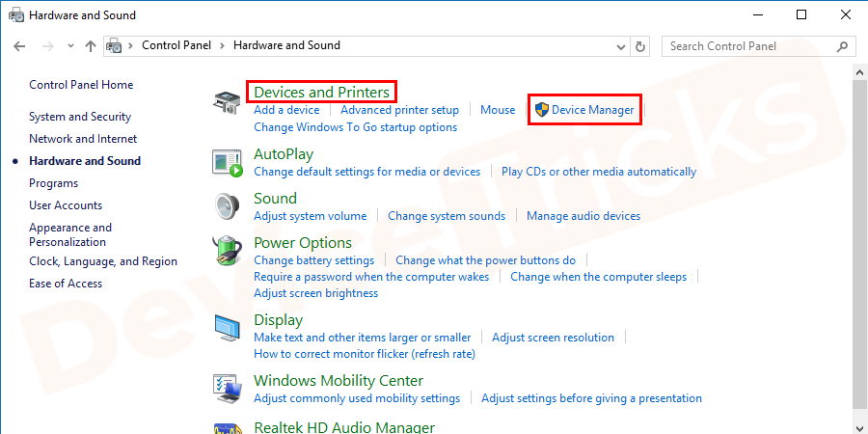Screen dimensions: 868x434
Task: Open Devices and Printers heading link
Action: click(321, 93)
